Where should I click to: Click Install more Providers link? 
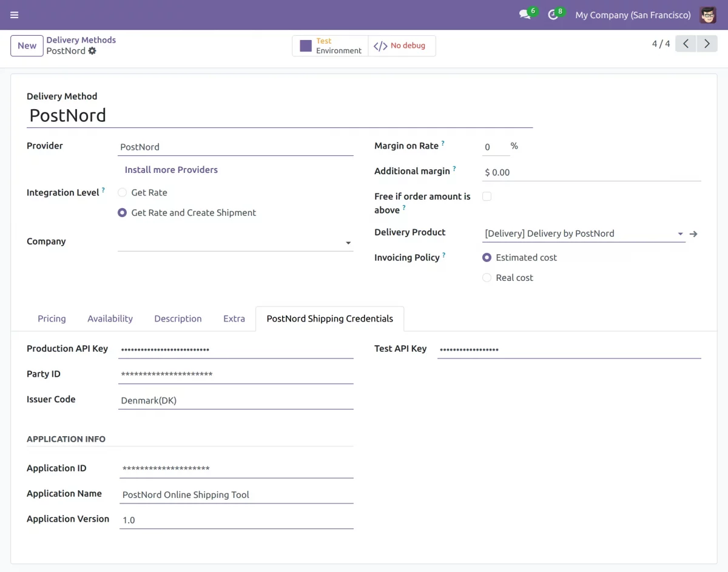tap(171, 170)
